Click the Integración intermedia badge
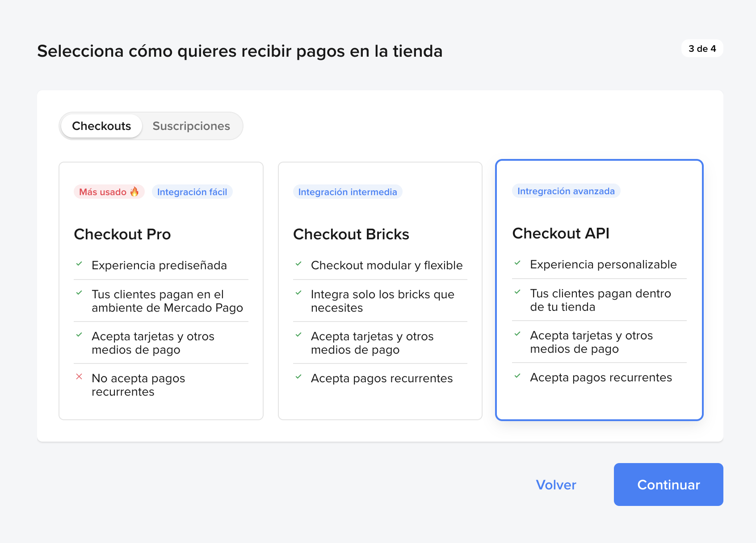The width and height of the screenshot is (756, 543). [348, 192]
